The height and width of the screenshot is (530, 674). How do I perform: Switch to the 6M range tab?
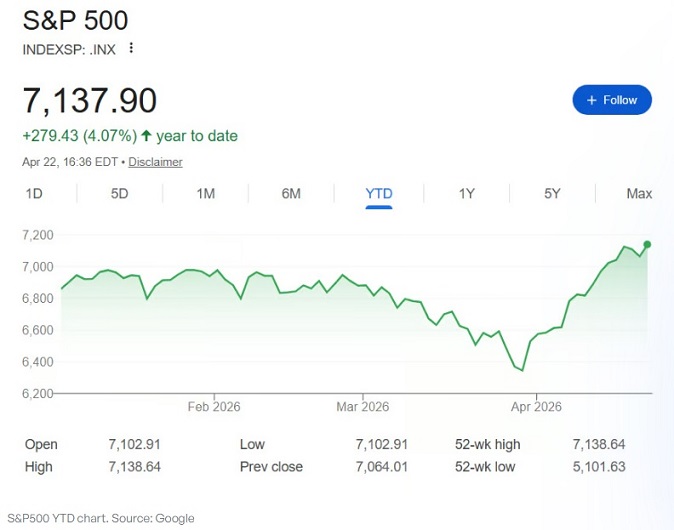click(x=291, y=194)
